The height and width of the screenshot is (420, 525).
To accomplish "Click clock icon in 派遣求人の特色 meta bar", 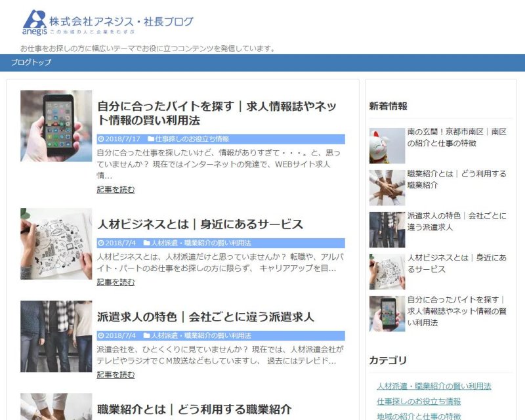I will [101, 335].
